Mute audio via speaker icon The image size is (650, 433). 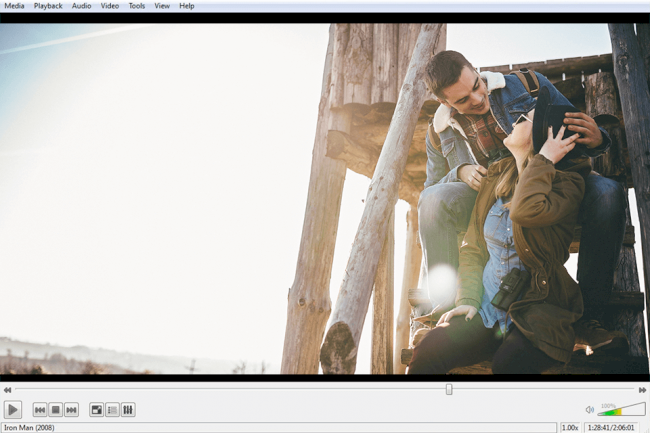click(x=590, y=409)
